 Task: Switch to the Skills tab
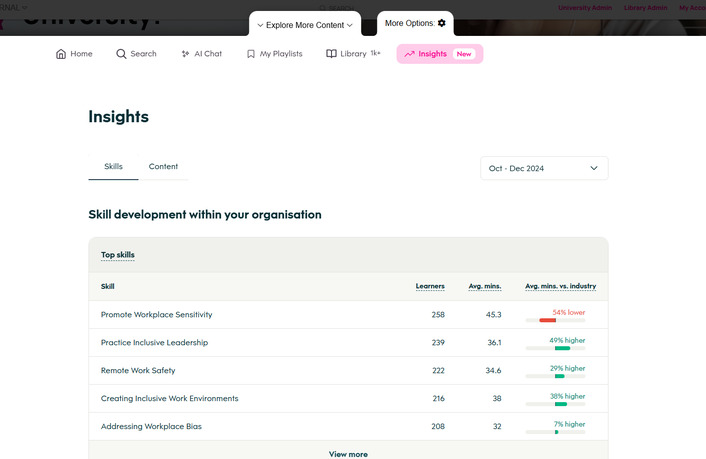tap(113, 167)
